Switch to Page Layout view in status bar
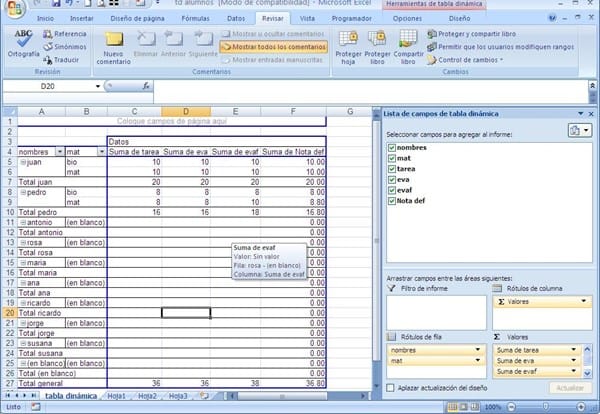This screenshot has width=600, height=414. tap(464, 407)
